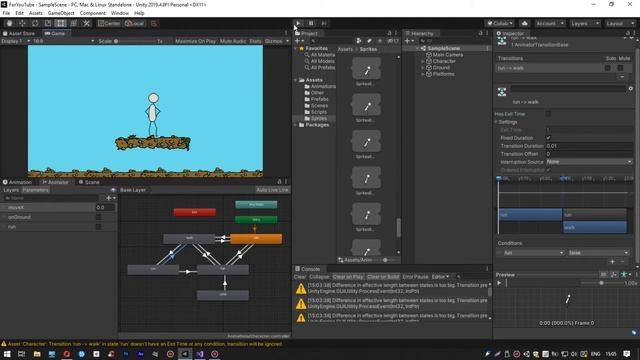This screenshot has height=360, width=640.
Task: Select the Hand tool in the toolbar
Action: pos(9,23)
